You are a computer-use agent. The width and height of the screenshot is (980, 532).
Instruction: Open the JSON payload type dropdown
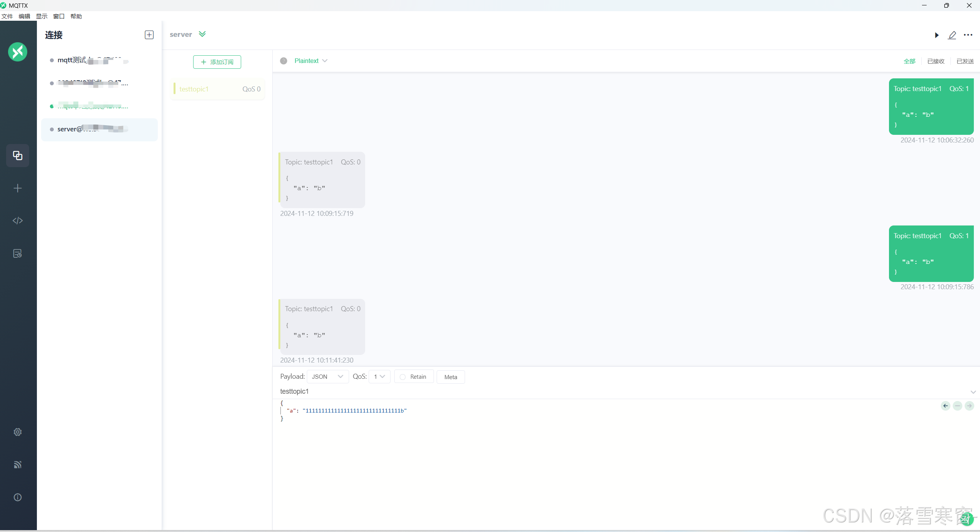point(328,376)
